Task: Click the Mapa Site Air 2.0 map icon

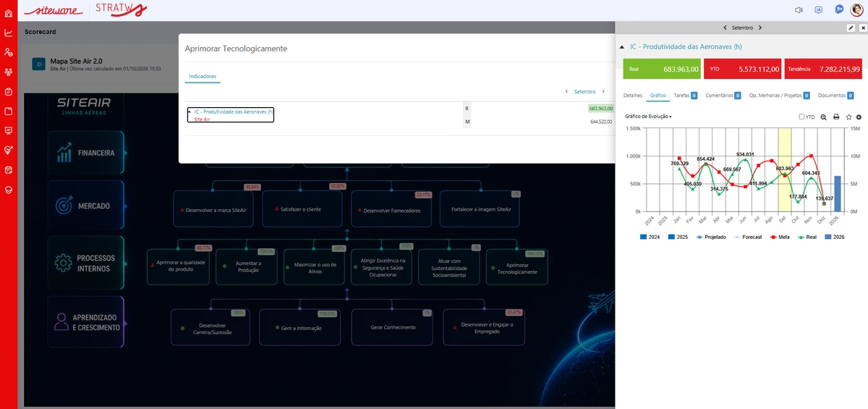Action: pyautogui.click(x=38, y=64)
